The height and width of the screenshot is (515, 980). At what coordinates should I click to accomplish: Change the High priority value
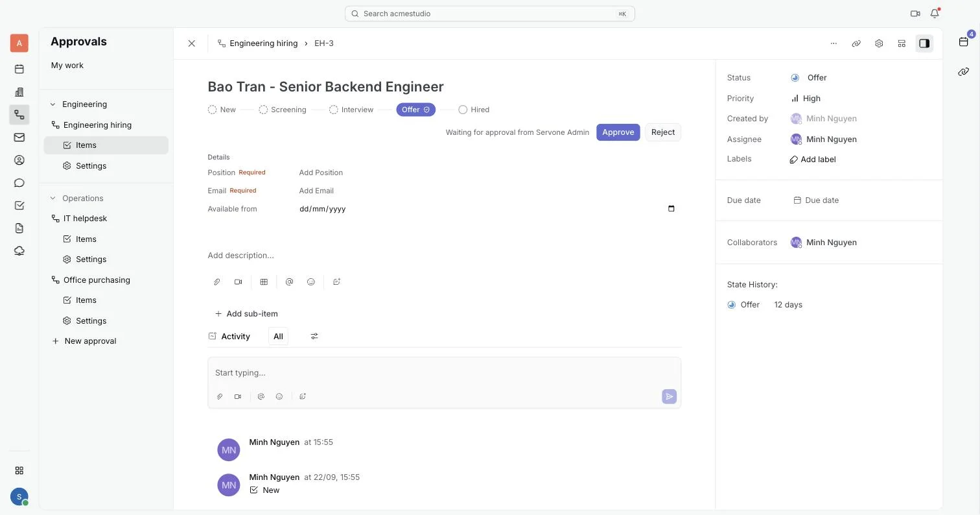[x=806, y=99]
